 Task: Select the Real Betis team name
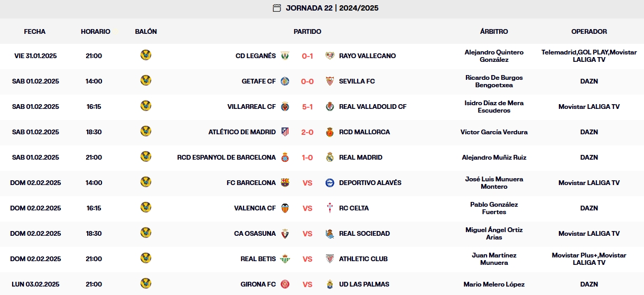[258, 259]
